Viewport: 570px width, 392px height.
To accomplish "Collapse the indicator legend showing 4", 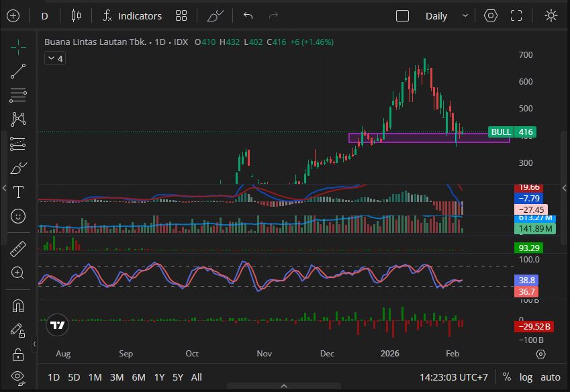I will [x=55, y=58].
